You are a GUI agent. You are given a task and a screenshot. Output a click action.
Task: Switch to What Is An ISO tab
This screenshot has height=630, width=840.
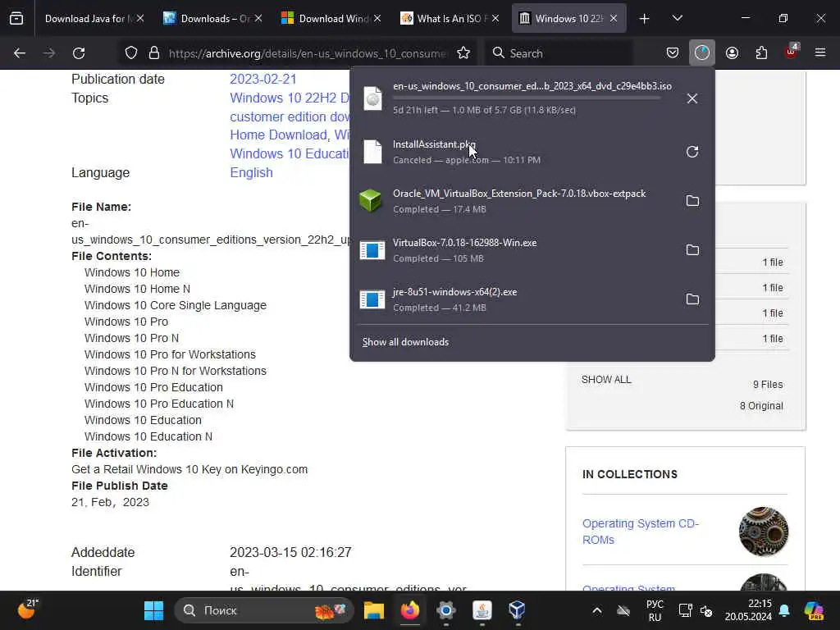click(450, 19)
